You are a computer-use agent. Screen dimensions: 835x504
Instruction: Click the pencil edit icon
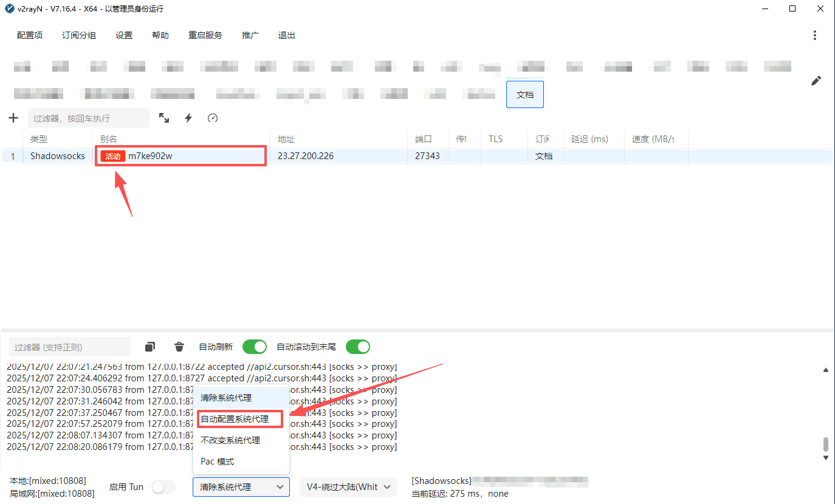point(816,81)
